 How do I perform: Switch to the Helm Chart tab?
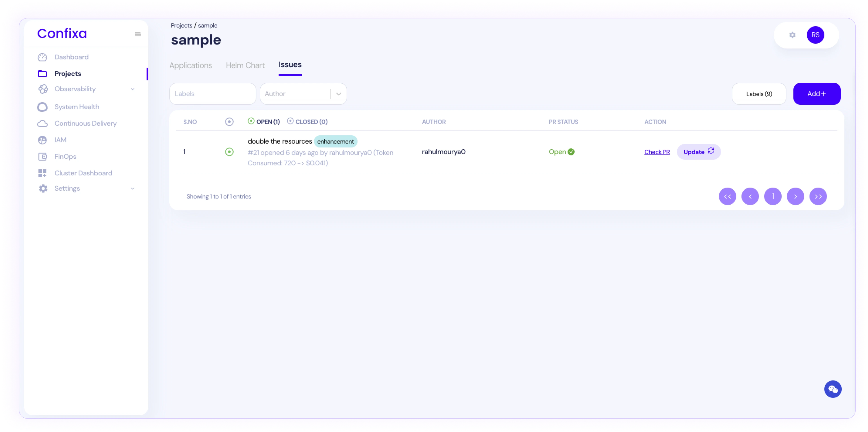pos(245,65)
